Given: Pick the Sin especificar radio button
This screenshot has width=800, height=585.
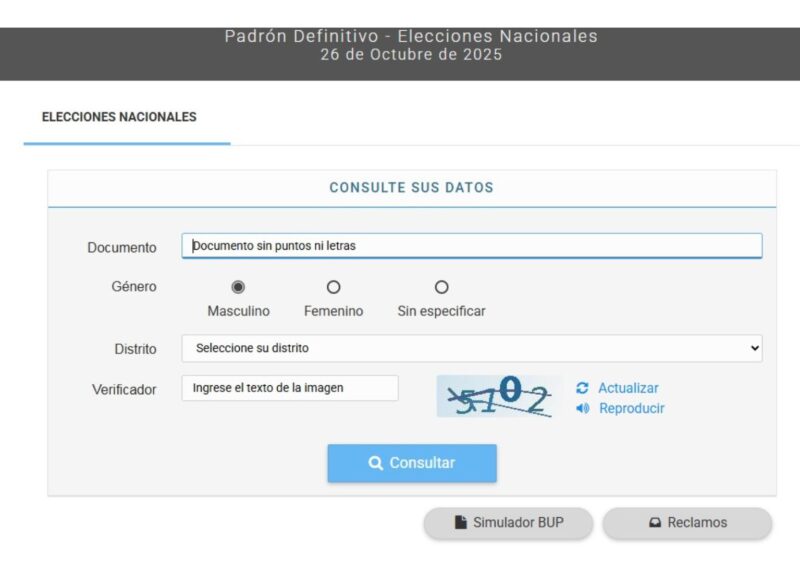Looking at the screenshot, I should [x=441, y=287].
